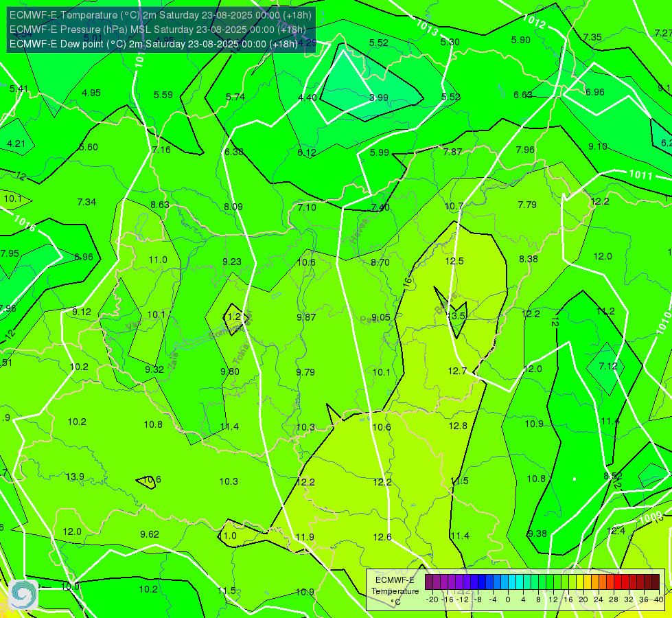Click the 7.87 dew point value

pos(452,152)
